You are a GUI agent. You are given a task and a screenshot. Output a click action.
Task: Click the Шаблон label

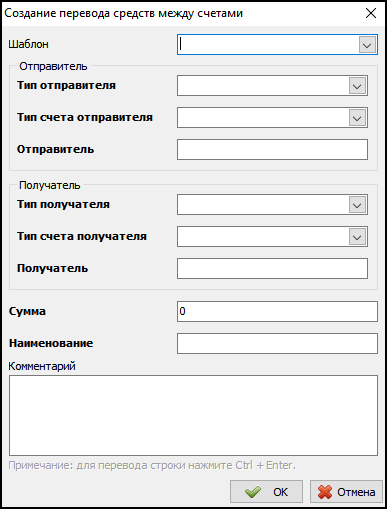[x=29, y=44]
